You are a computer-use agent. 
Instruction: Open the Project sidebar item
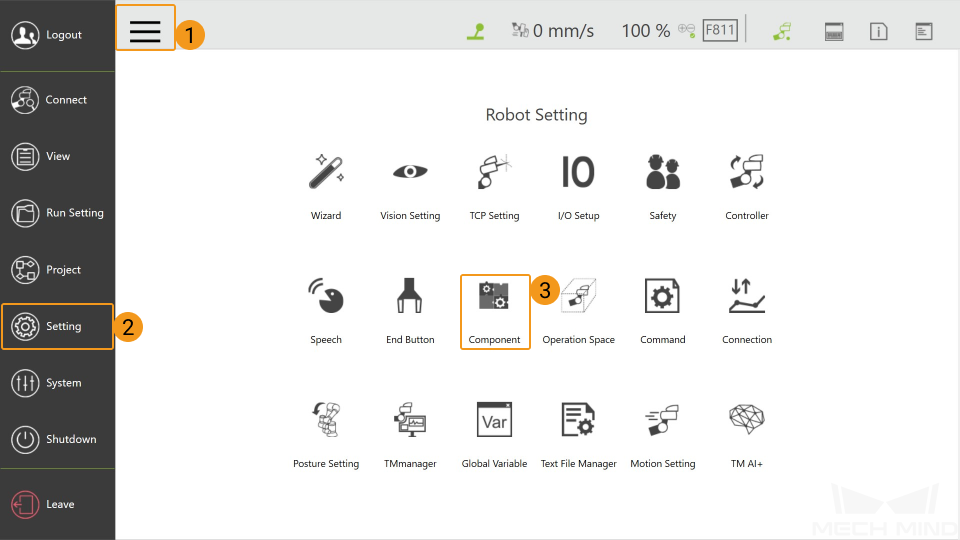[x=46, y=270]
